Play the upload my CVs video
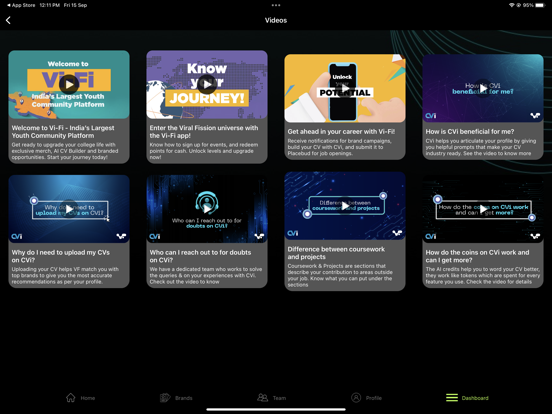The width and height of the screenshot is (552, 414). [69, 209]
